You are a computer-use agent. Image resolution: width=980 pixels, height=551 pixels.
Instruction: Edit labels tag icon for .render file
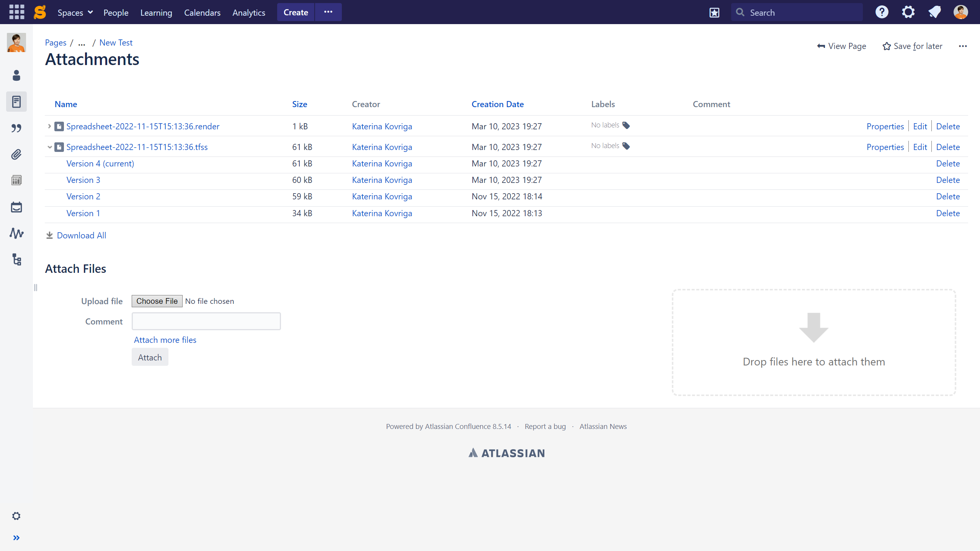click(x=626, y=126)
